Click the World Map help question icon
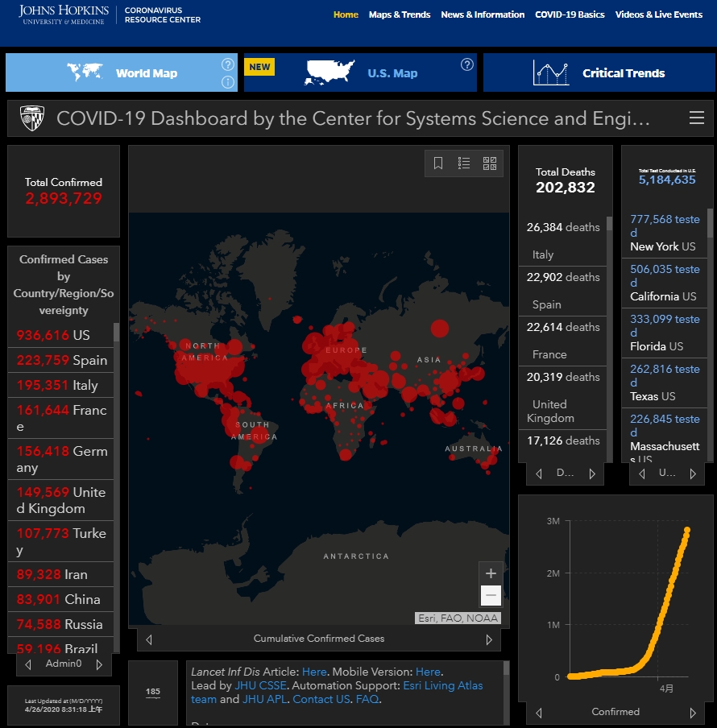The image size is (717, 728). click(x=228, y=64)
